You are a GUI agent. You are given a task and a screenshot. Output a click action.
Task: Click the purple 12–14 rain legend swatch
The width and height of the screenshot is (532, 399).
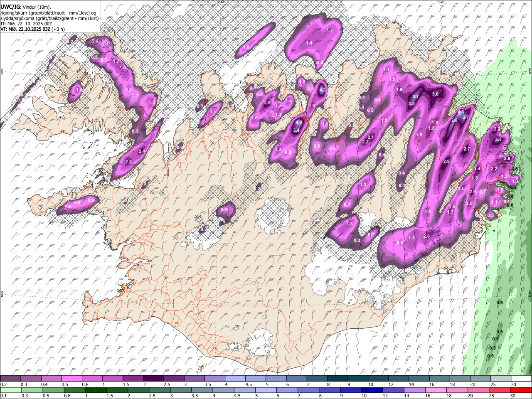[394, 390]
